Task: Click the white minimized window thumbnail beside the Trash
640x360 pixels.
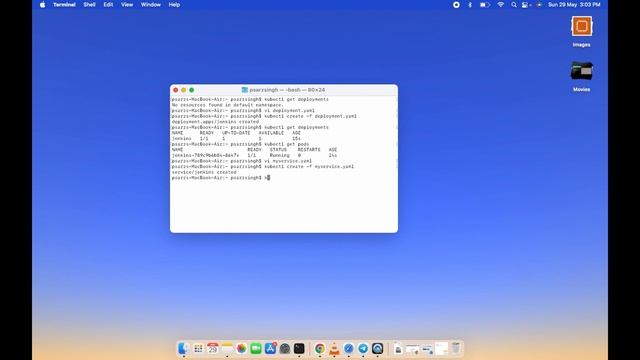Action: [x=441, y=349]
